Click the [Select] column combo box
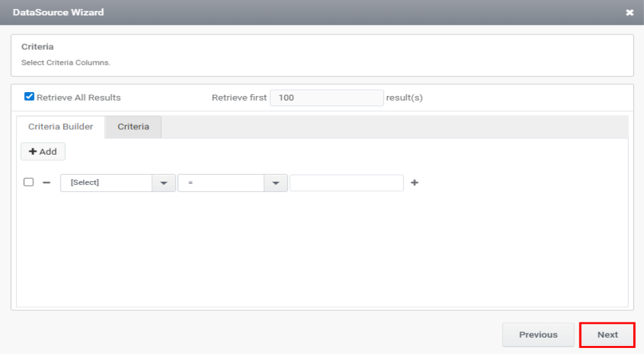 click(x=106, y=182)
